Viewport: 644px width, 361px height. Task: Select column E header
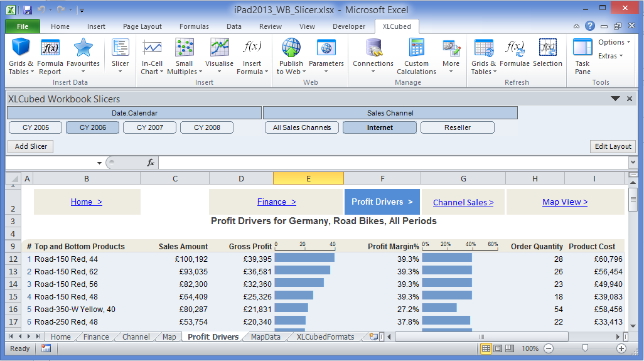308,179
